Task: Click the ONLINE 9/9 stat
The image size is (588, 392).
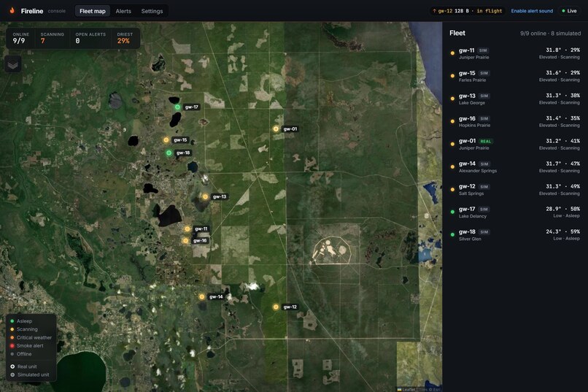Action: pyautogui.click(x=20, y=38)
